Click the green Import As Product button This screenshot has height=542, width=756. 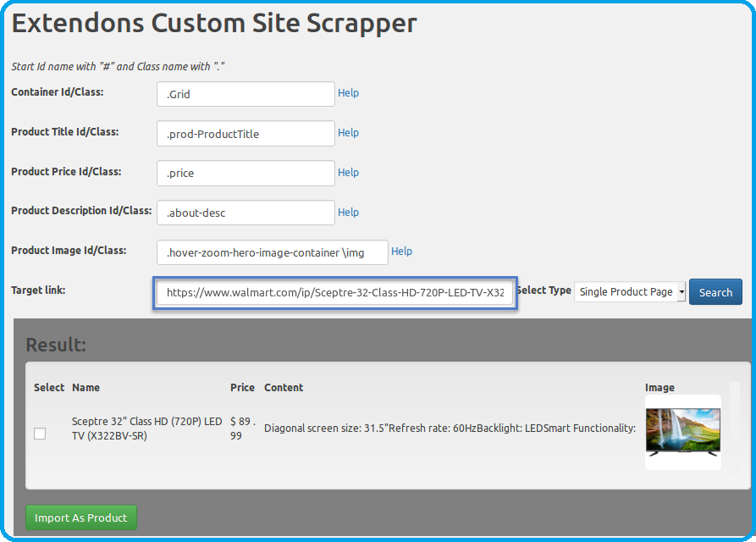81,517
